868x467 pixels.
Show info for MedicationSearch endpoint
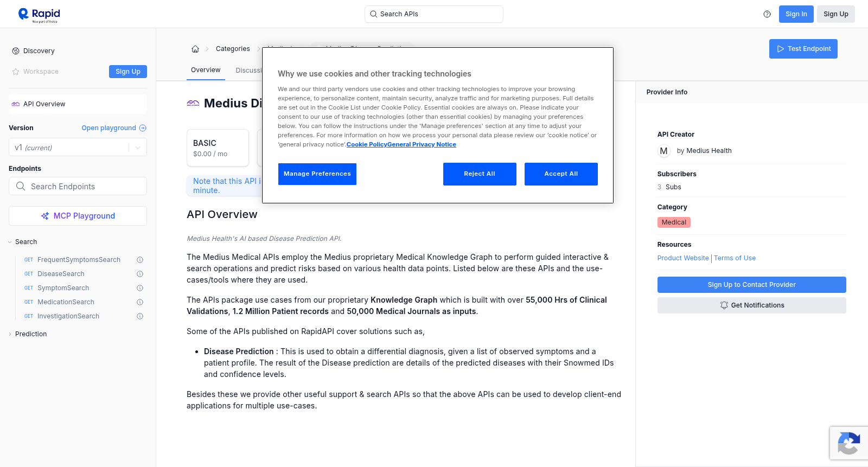click(140, 302)
